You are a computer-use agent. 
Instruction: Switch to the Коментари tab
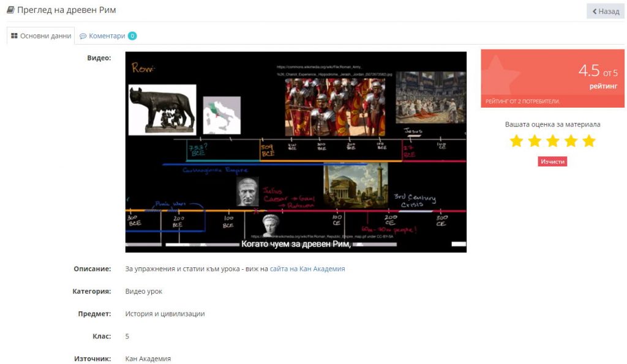(x=108, y=36)
